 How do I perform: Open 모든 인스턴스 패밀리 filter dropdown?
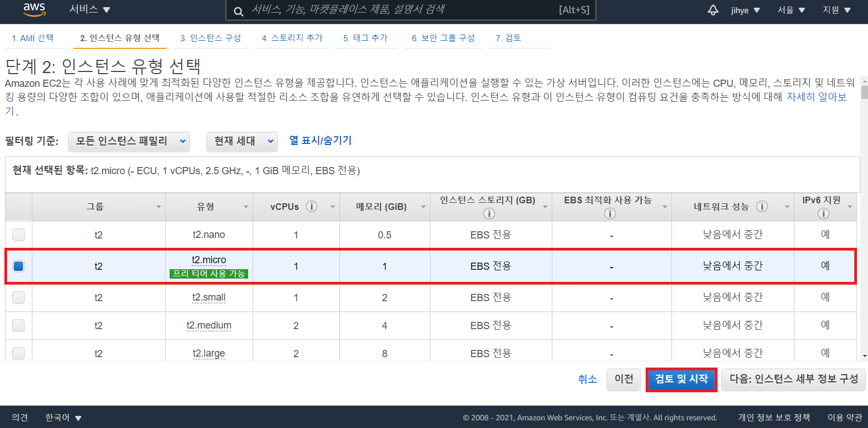pyautogui.click(x=129, y=141)
